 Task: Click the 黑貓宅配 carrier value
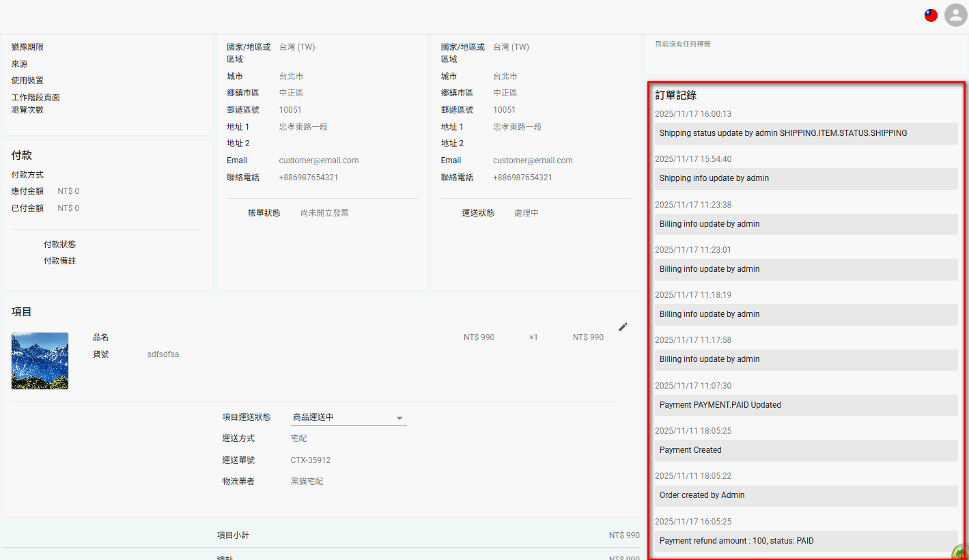[307, 481]
